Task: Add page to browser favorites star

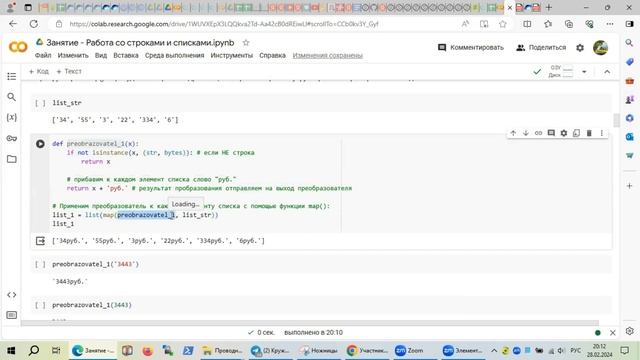Action: 502,24
